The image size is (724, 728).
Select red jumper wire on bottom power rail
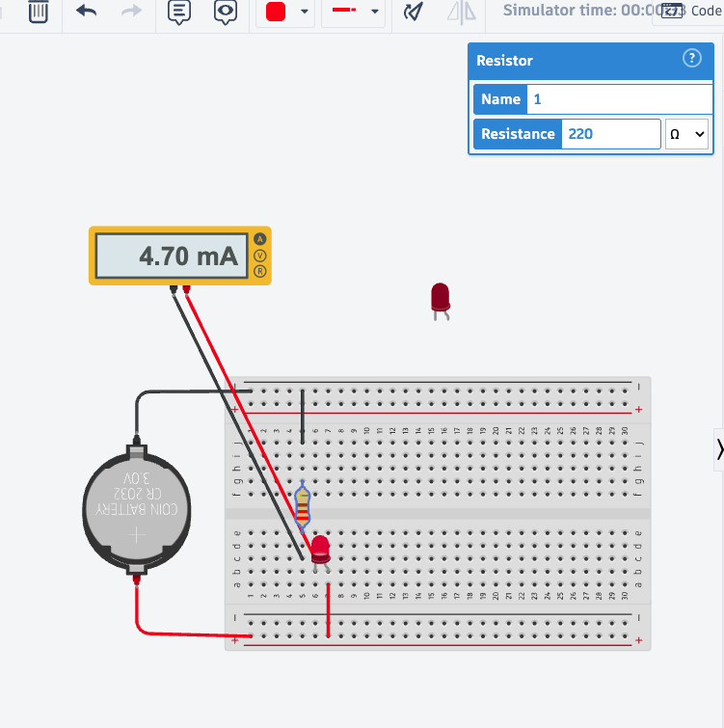pos(328,611)
